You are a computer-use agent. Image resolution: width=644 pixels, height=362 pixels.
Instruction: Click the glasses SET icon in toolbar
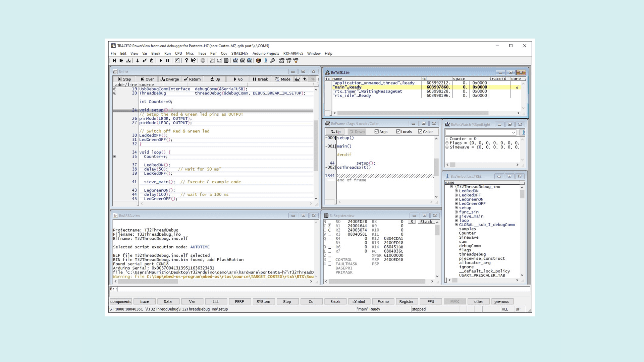(282, 61)
